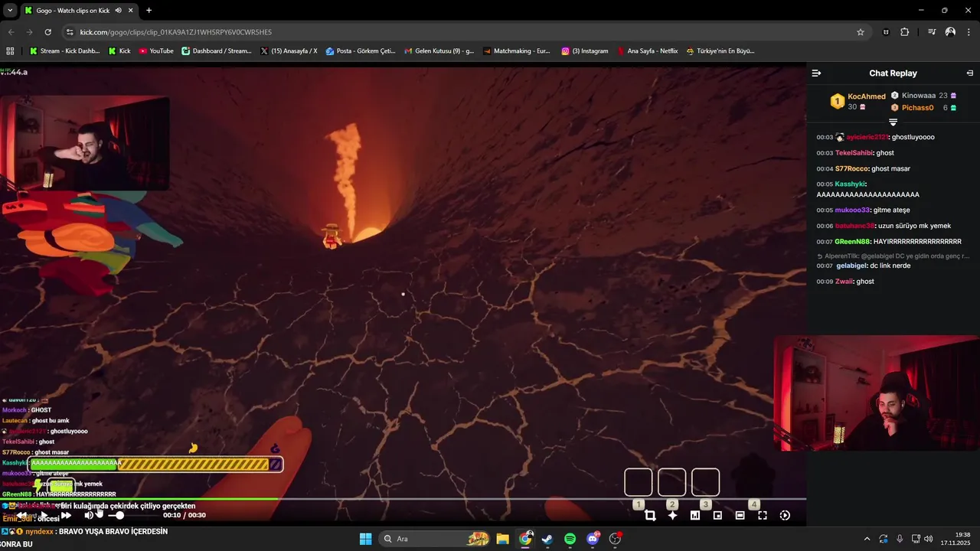
Task: Click the taskbar 'Ara' search box
Action: [x=436, y=539]
